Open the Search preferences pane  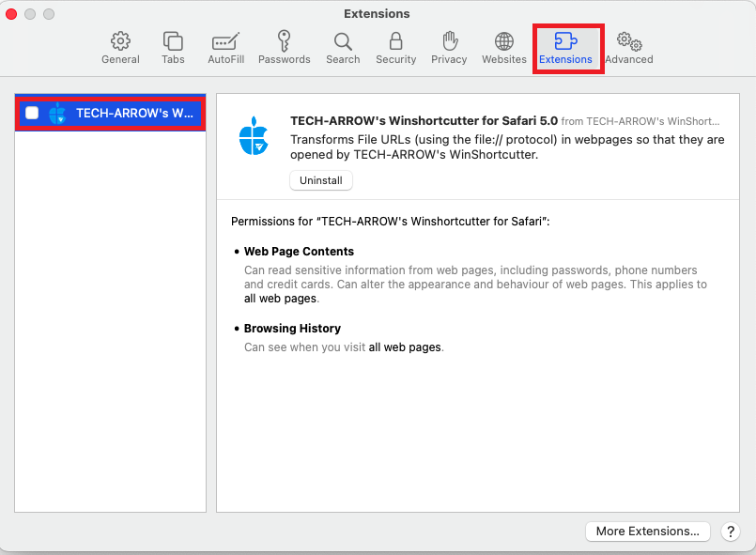343,48
